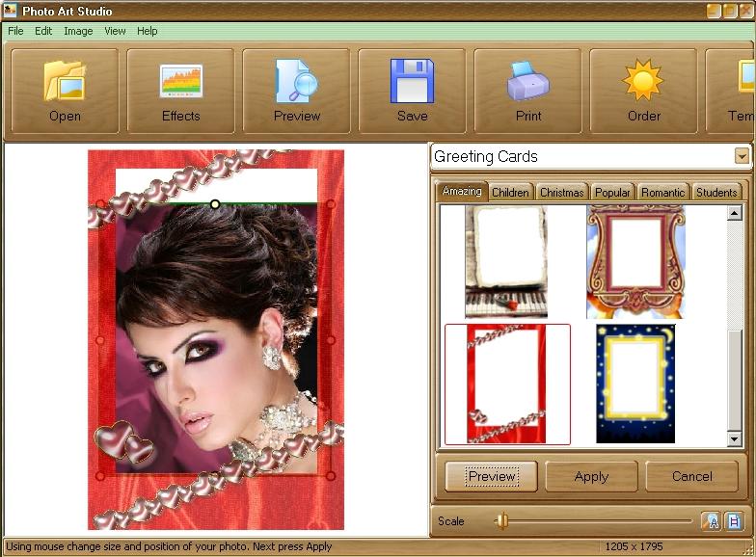Open the File menu
The image size is (756, 557).
(x=15, y=31)
